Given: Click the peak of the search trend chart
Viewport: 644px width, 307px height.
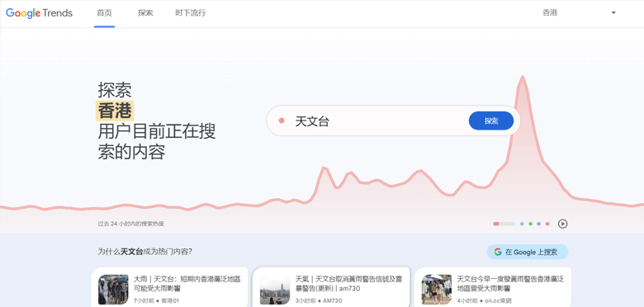Looking at the screenshot, I should 523,77.
